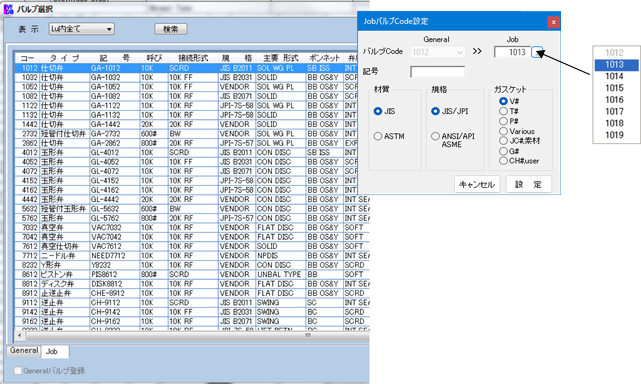Open the 表示 Lu内全て dropdown

point(82,29)
